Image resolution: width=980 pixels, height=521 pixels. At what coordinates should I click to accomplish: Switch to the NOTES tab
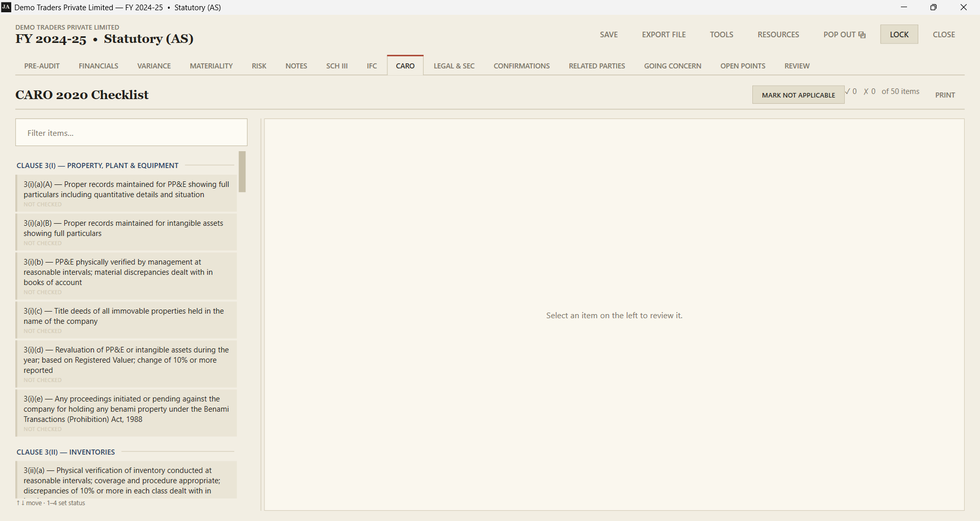[x=296, y=66]
